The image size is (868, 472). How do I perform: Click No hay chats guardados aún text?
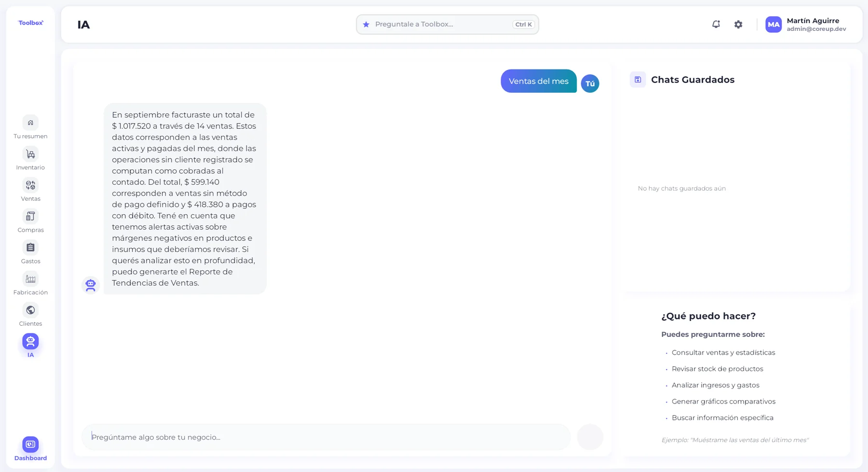pyautogui.click(x=682, y=188)
